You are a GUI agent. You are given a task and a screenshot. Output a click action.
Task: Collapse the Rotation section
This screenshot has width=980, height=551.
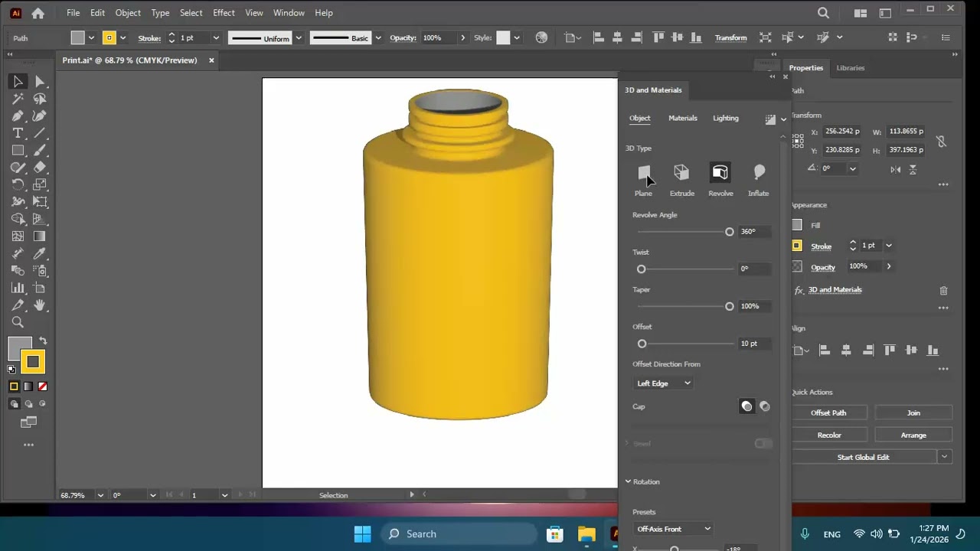[x=628, y=481]
